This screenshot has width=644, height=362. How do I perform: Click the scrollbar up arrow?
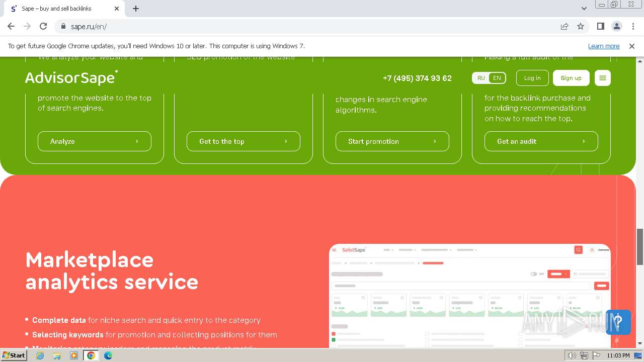[x=640, y=60]
